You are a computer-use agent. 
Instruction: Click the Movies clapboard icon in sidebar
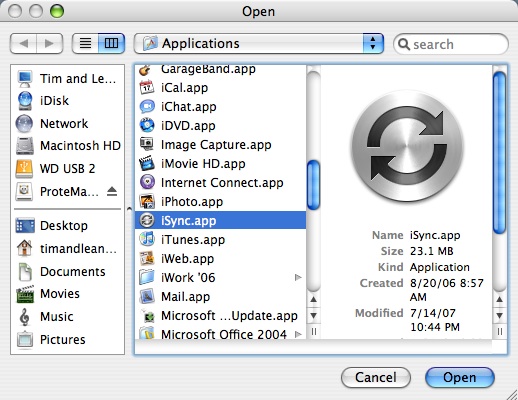pyautogui.click(x=25, y=294)
